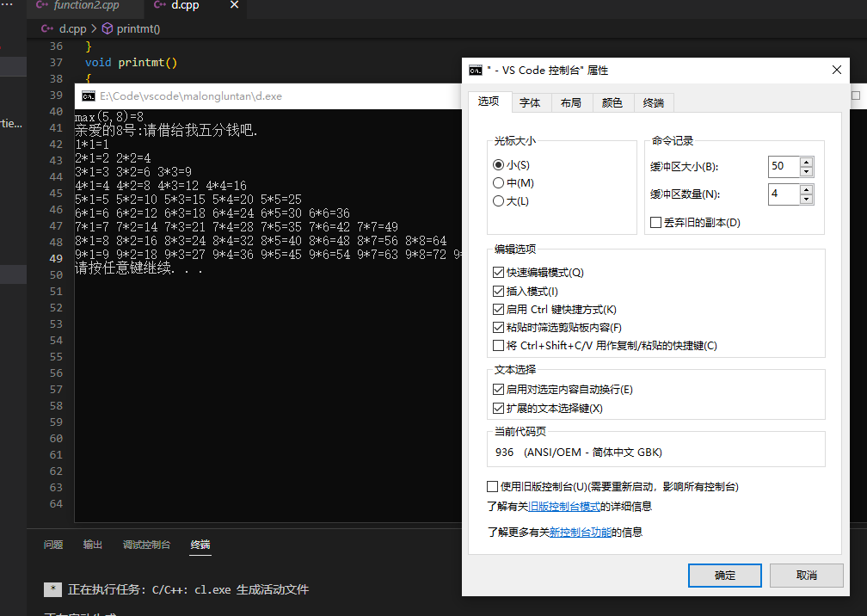867x616 pixels.
Task: Toggle 启用 Ctrl 键快捷方式(K) checkbox
Action: click(498, 310)
